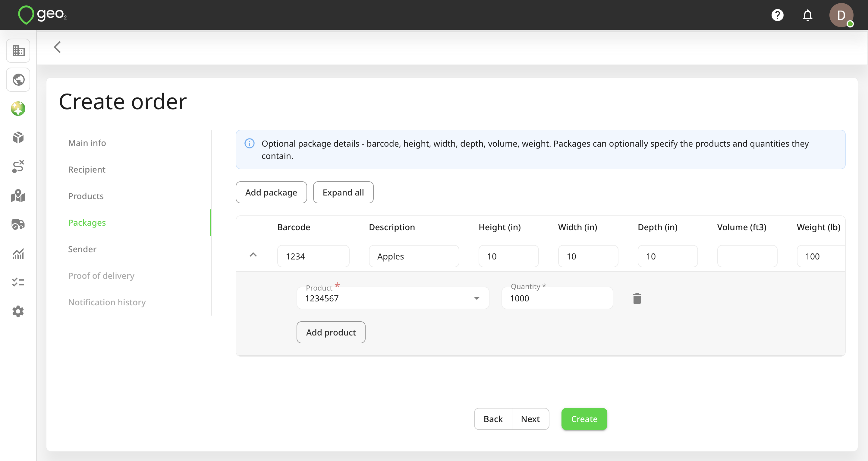
Task: Open the route path sidebar icon
Action: point(18,167)
